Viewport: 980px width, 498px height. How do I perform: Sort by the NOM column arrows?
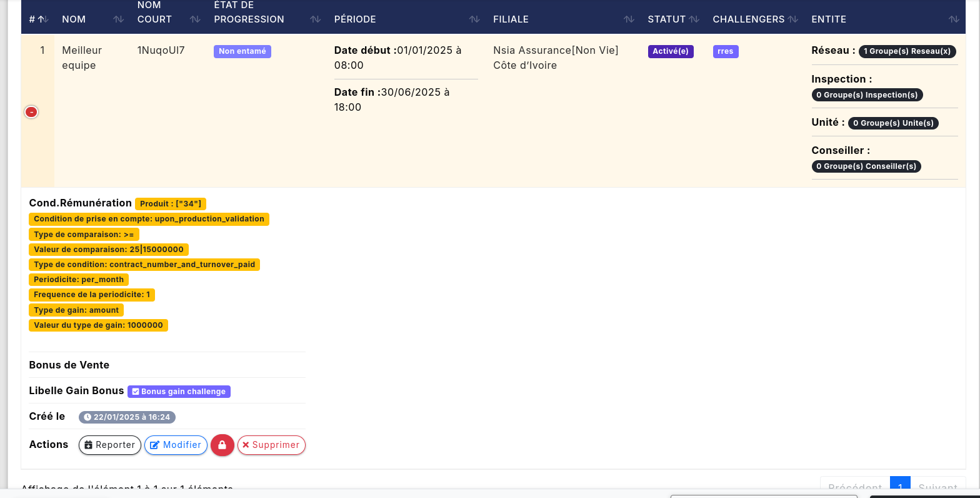(118, 19)
